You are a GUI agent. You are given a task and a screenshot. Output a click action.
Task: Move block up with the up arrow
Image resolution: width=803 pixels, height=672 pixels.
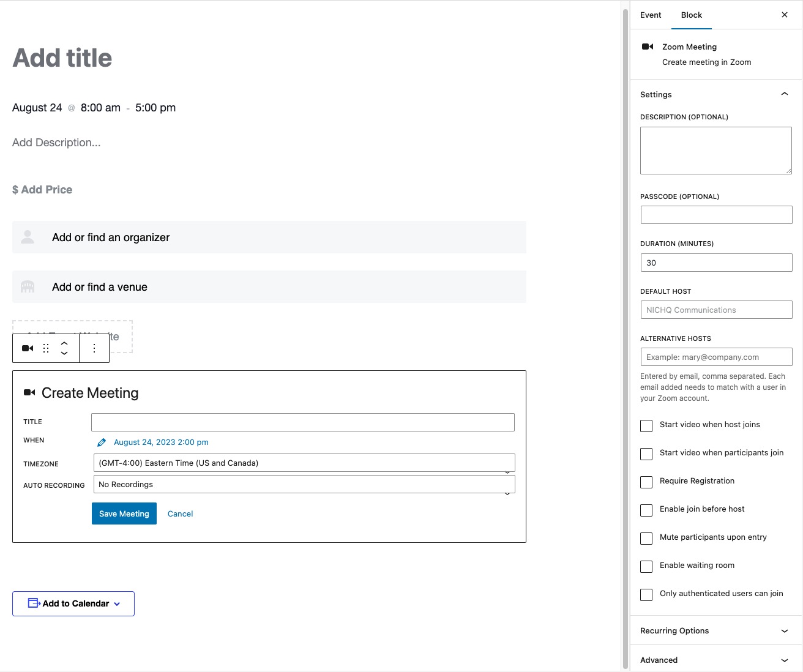click(64, 343)
